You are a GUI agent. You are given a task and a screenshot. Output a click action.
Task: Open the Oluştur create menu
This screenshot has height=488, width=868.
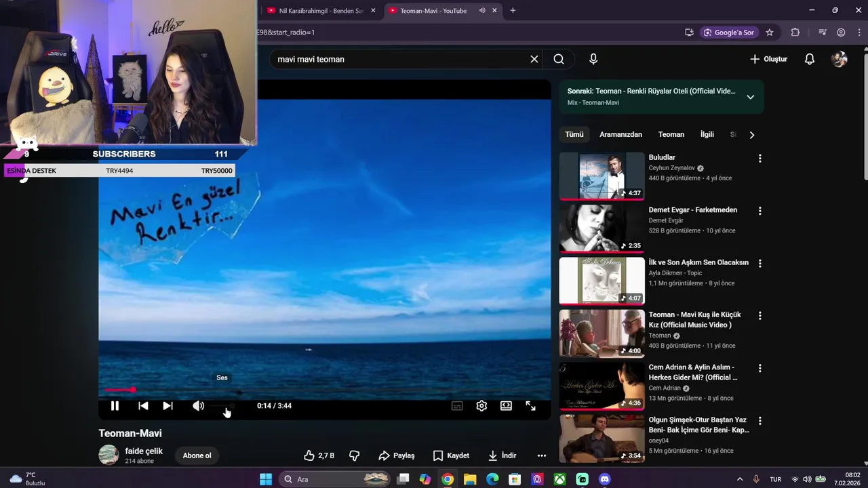[768, 59]
